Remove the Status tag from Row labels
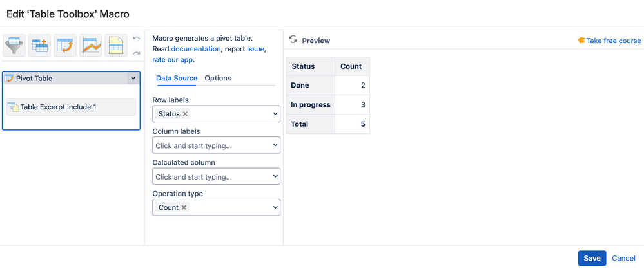The width and height of the screenshot is (644, 269). tap(185, 114)
